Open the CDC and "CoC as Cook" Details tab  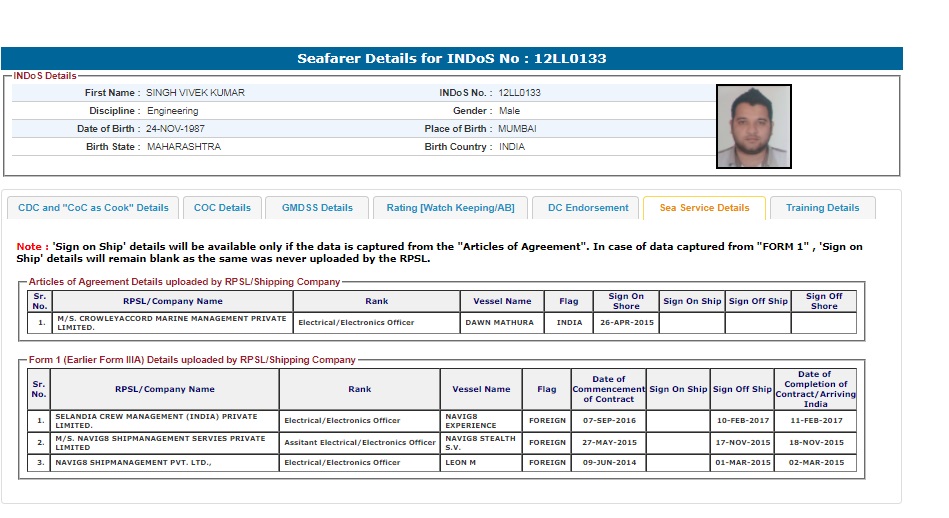(94, 208)
